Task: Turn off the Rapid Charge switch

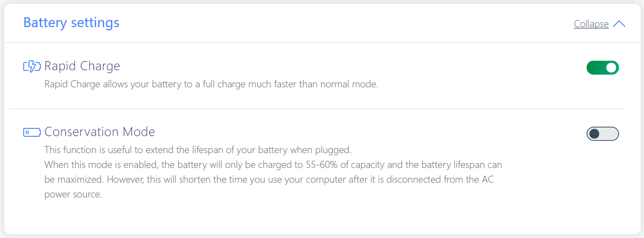Action: click(602, 68)
